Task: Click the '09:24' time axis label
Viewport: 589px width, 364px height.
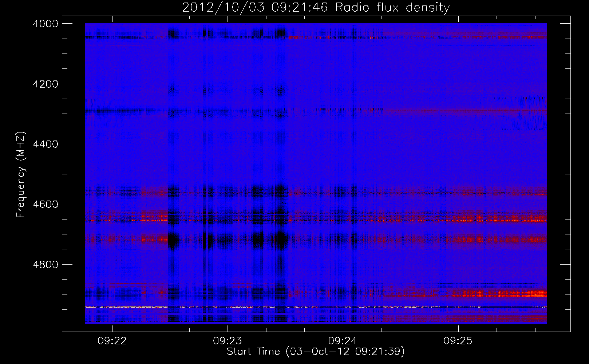Action: point(343,341)
